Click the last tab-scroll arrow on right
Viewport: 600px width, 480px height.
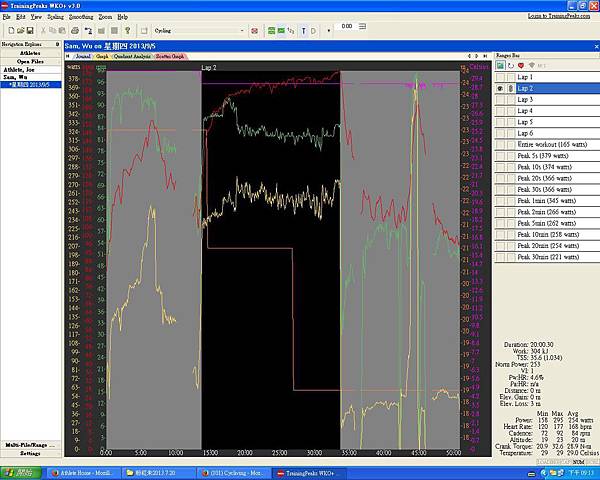(x=485, y=56)
